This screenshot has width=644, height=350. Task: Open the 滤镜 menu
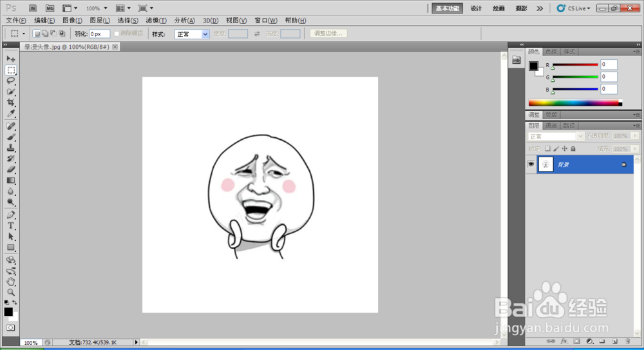click(x=156, y=20)
